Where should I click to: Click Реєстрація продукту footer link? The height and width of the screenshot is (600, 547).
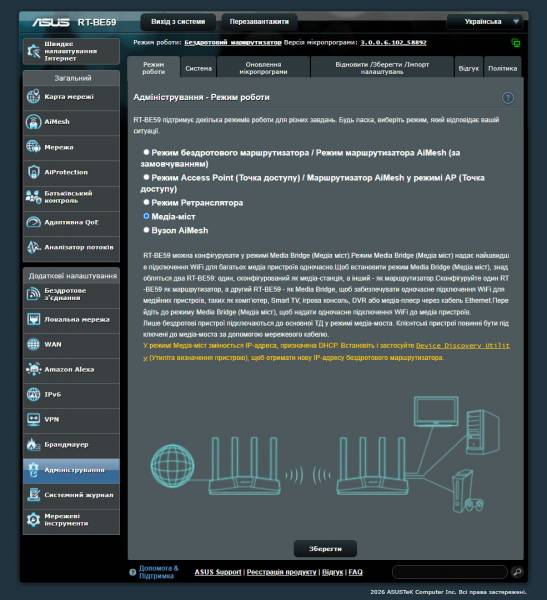(281, 572)
